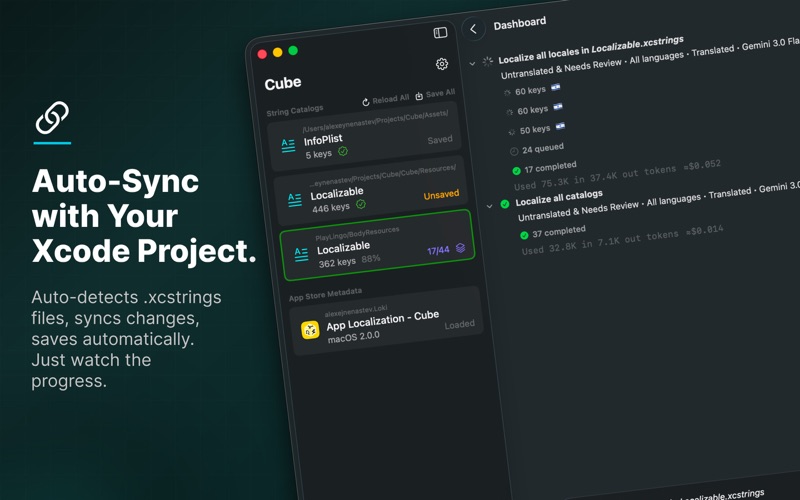Click the spinner beside 50 keys
The image size is (800, 500).
512,132
